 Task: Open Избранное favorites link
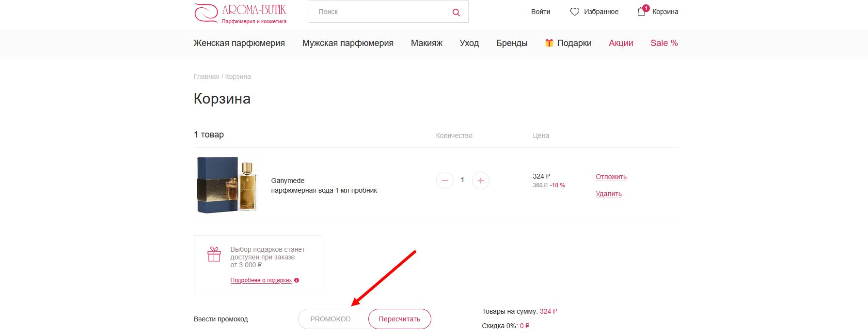(x=601, y=12)
